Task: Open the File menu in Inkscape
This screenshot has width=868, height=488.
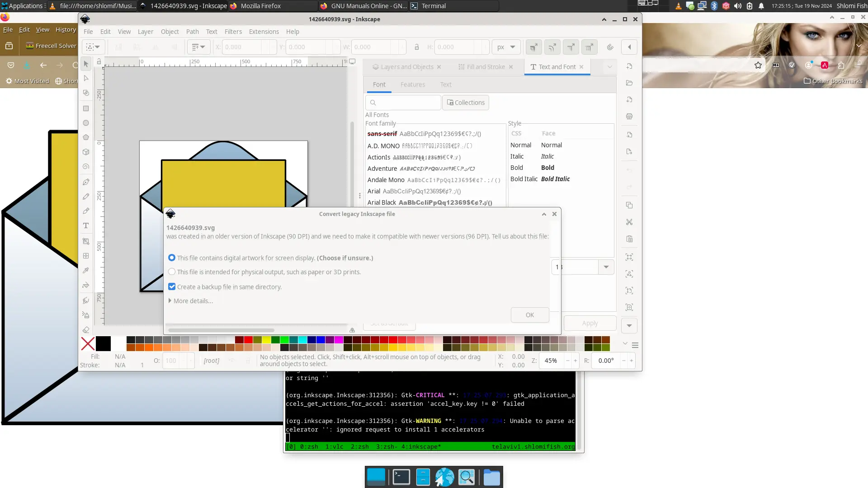Action: (88, 32)
